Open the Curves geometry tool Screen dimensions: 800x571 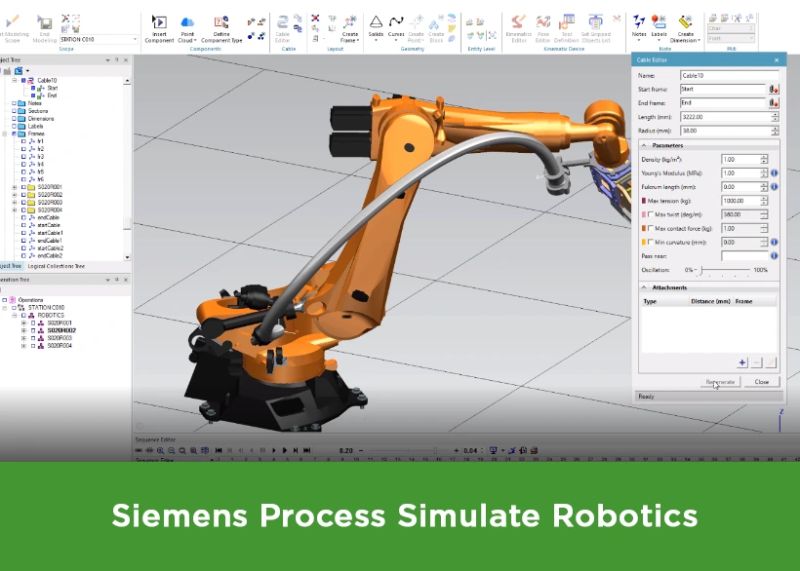pos(396,22)
